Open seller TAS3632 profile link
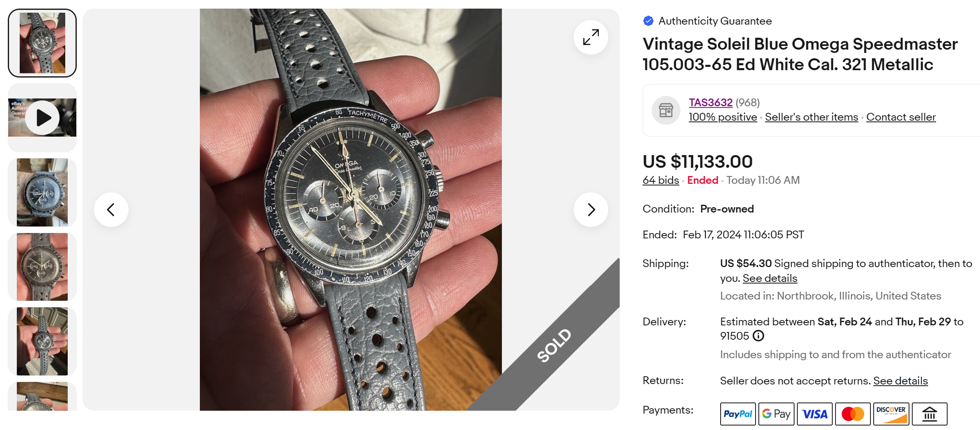This screenshot has width=980, height=430. 710,103
